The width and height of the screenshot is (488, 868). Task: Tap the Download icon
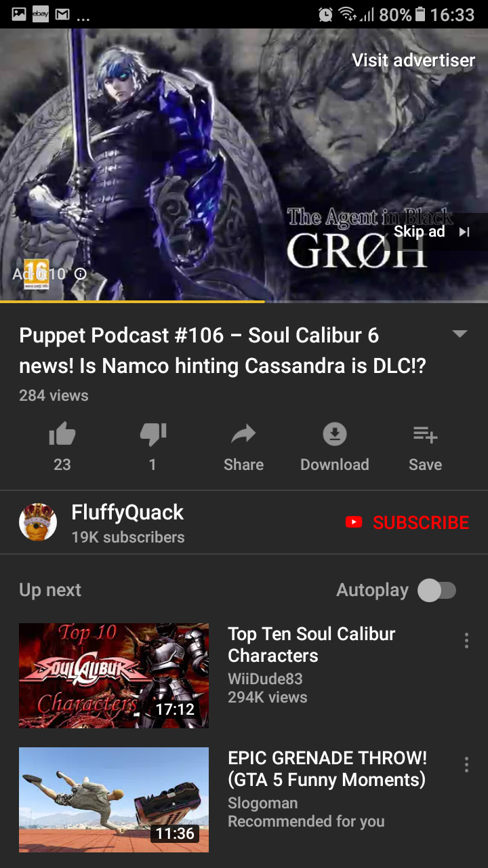click(x=334, y=435)
